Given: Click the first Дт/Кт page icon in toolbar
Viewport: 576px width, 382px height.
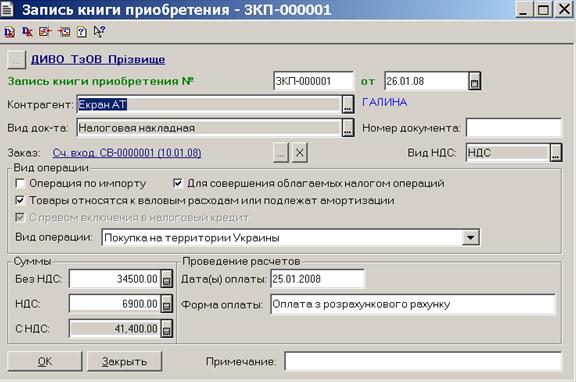Looking at the screenshot, I should 10,32.
